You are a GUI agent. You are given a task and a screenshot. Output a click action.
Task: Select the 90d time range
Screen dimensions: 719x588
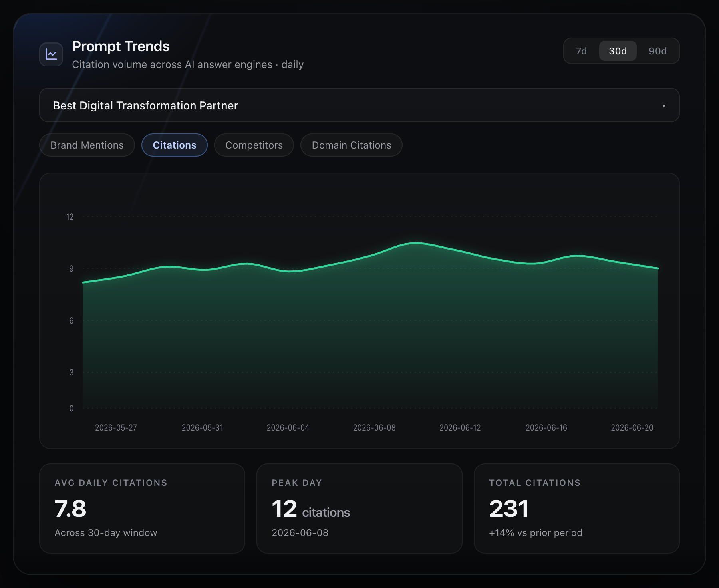pyautogui.click(x=657, y=51)
